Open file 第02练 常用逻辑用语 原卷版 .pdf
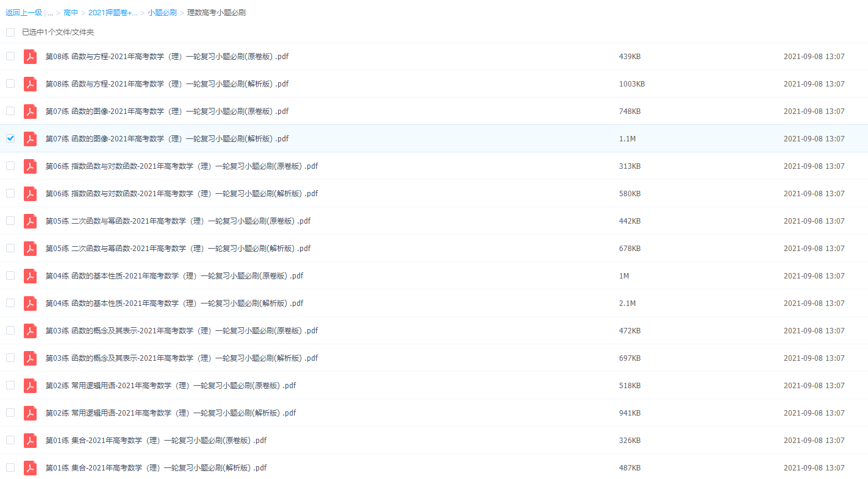This screenshot has height=479, width=868. click(x=171, y=386)
